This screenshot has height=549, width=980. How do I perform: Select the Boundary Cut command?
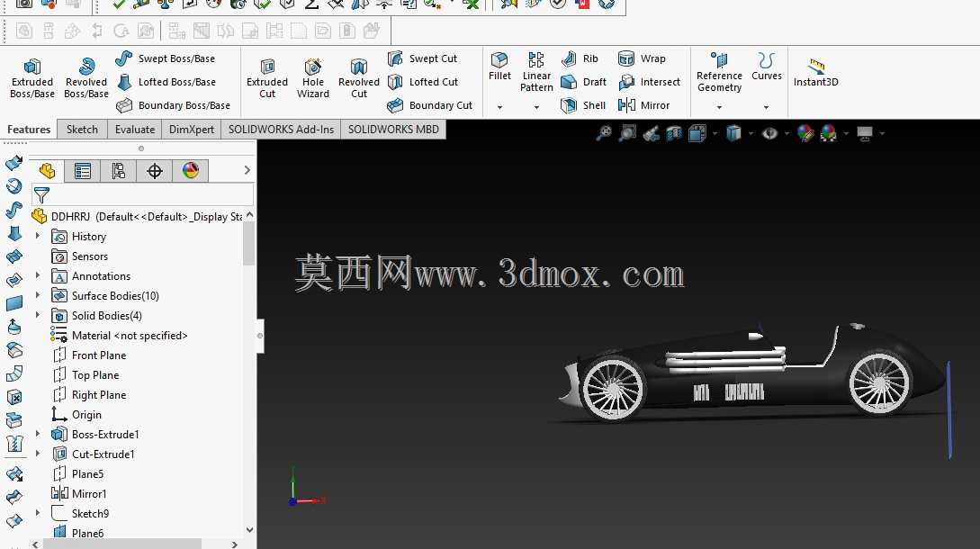[429, 105]
